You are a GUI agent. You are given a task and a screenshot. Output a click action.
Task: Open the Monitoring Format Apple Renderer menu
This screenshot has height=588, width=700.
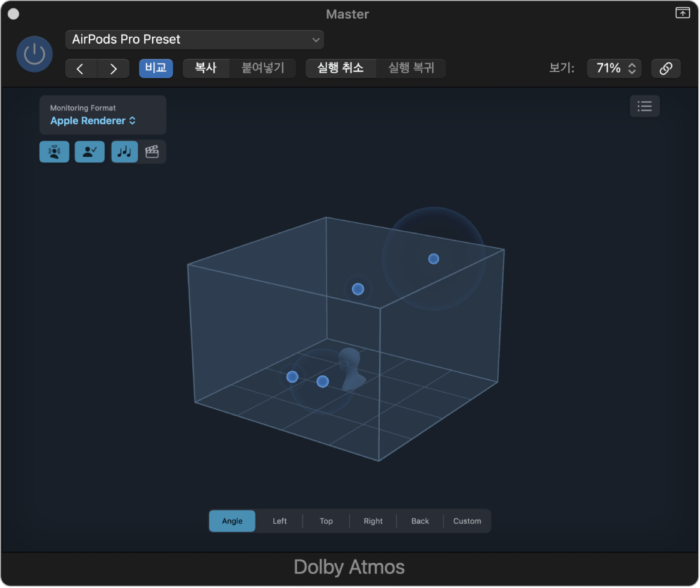103,115
